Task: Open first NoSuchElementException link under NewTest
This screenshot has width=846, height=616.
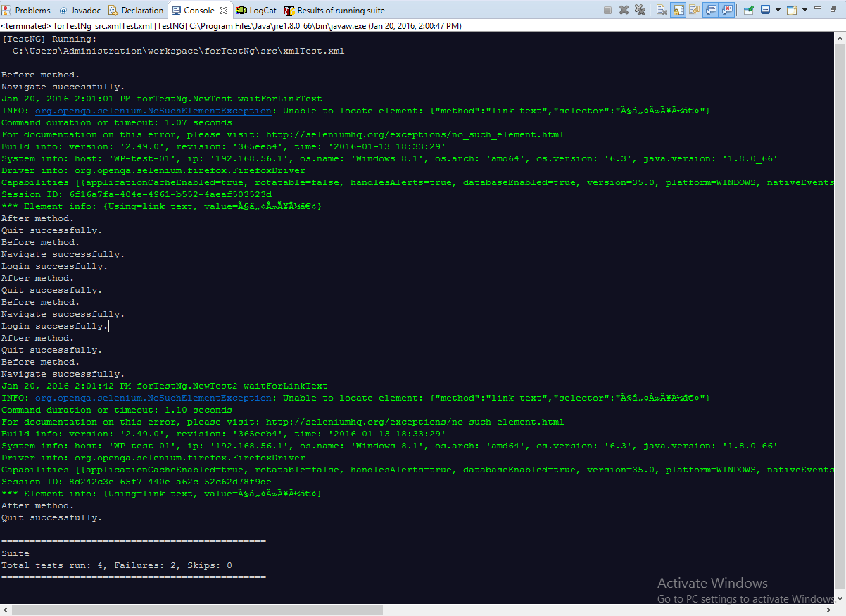Action: click(153, 111)
